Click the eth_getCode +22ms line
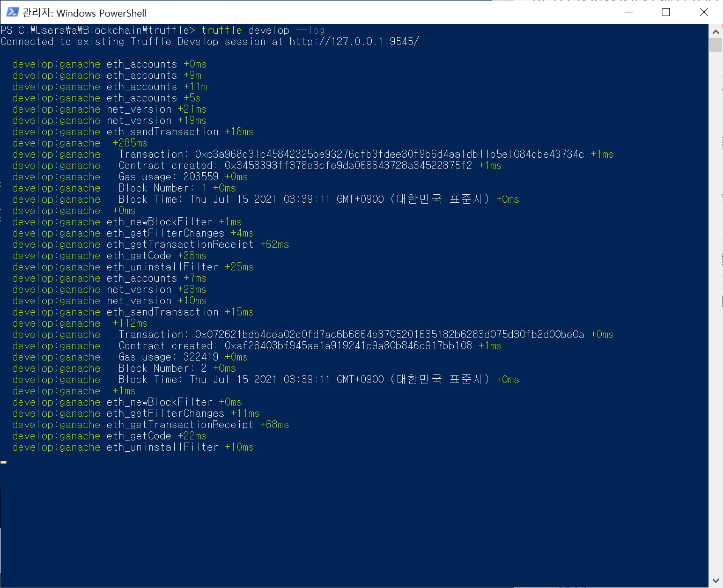 click(x=109, y=436)
